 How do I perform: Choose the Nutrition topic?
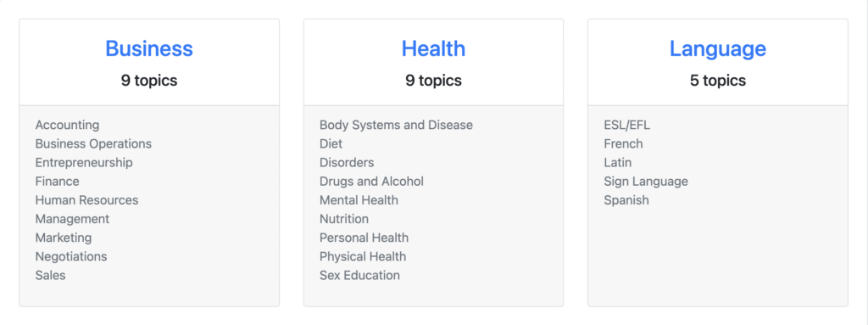click(x=344, y=219)
